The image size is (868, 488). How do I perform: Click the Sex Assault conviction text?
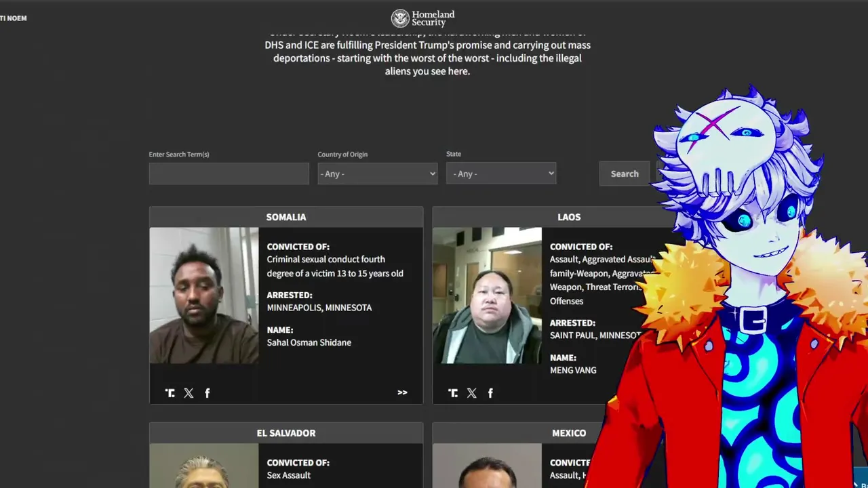point(289,475)
